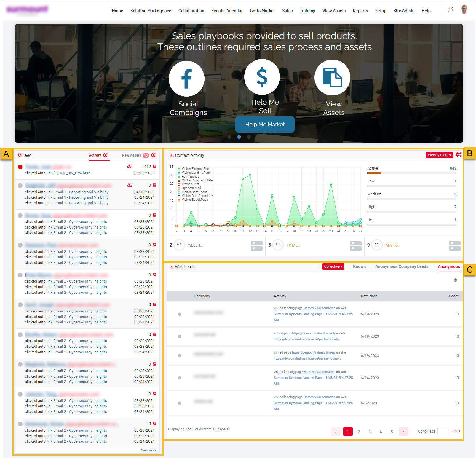Click View more... at feed bottom

pos(150,450)
